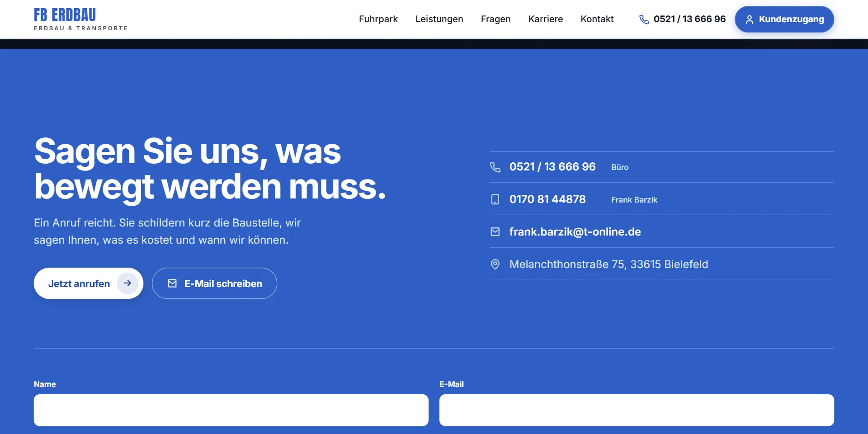Click the header phone icon

tap(644, 19)
